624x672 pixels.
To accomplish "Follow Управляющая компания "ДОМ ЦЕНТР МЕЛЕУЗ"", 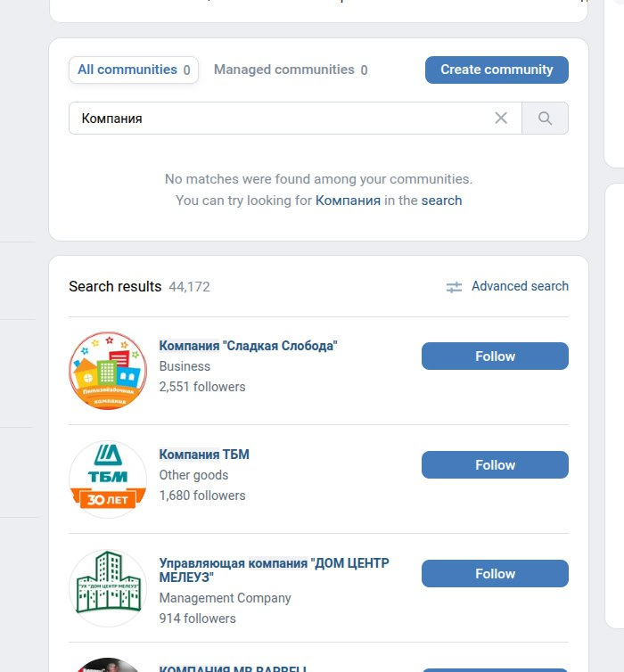I will click(x=495, y=574).
